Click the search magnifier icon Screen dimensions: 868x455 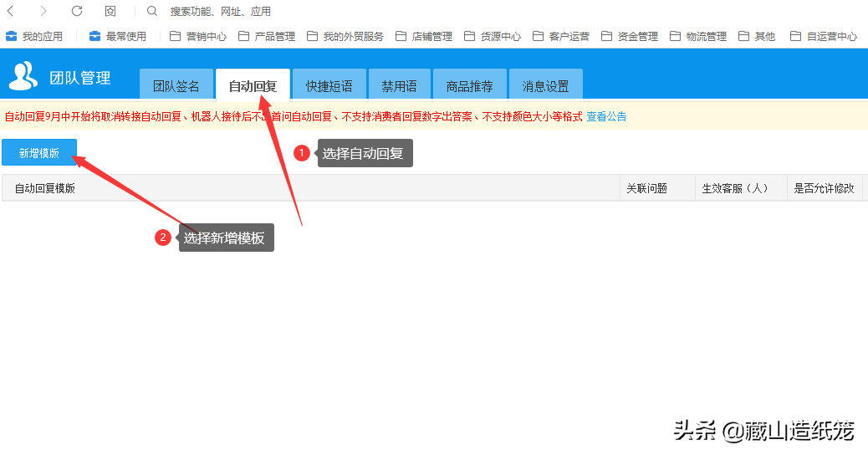click(151, 11)
